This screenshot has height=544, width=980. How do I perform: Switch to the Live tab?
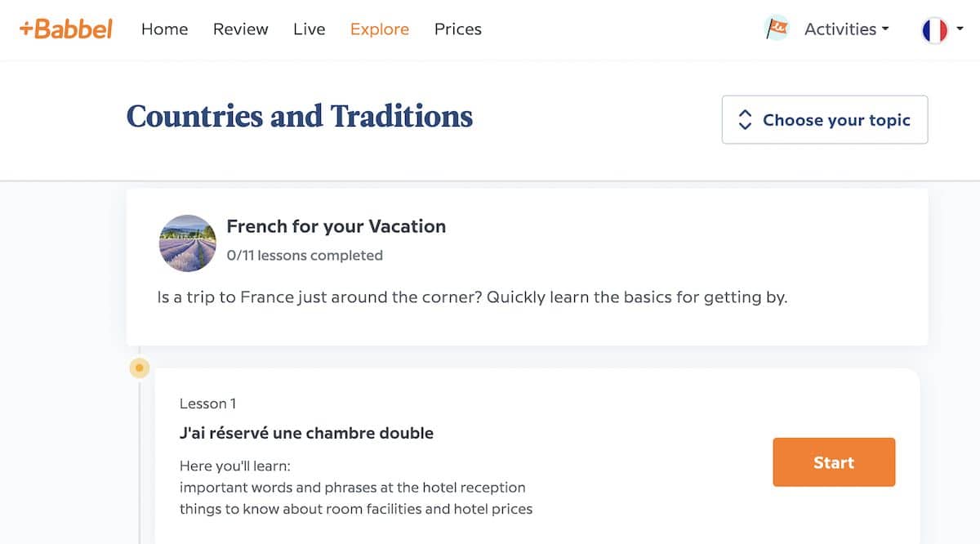[309, 29]
